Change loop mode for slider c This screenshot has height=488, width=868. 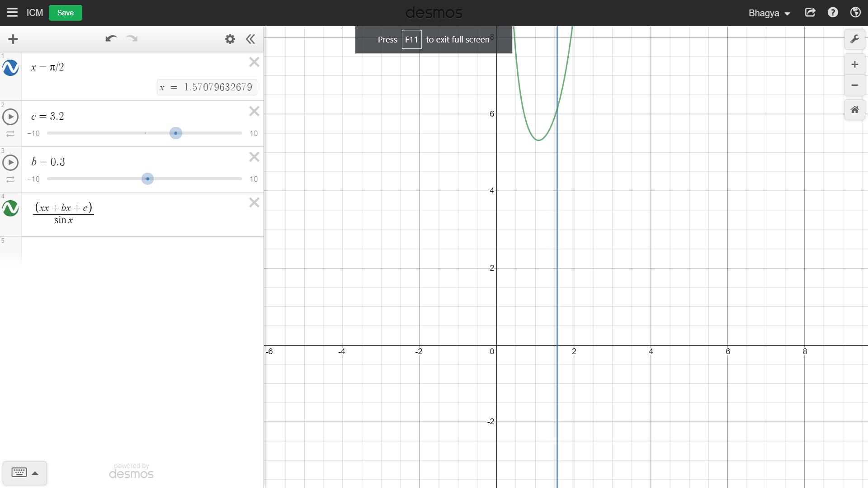click(10, 134)
